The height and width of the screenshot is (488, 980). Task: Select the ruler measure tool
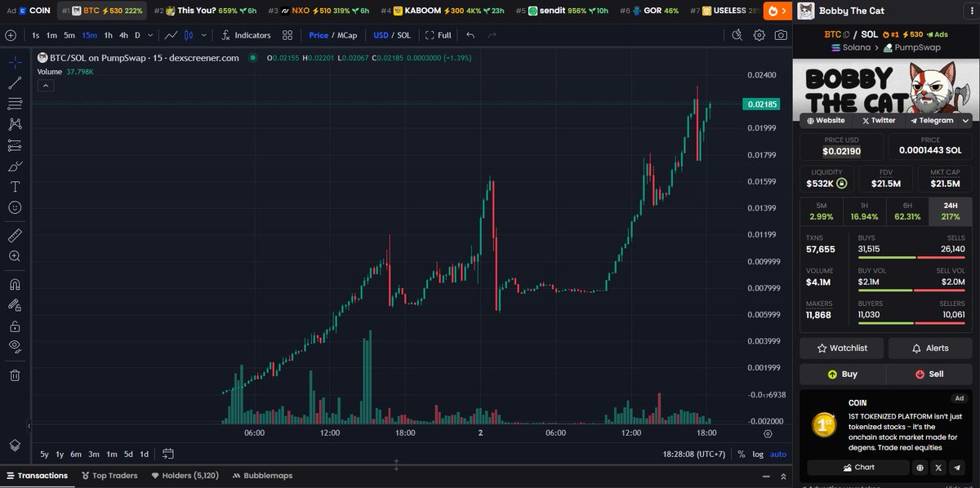pyautogui.click(x=15, y=235)
